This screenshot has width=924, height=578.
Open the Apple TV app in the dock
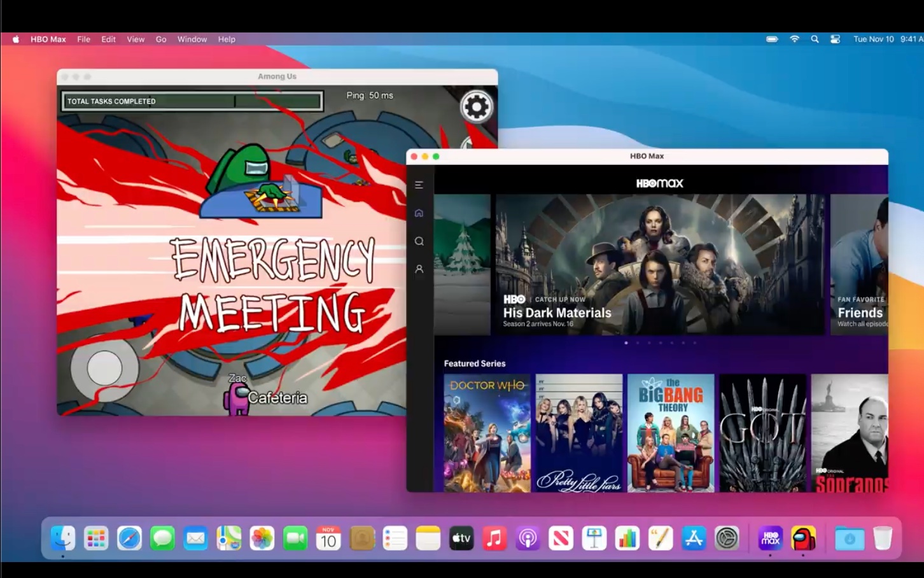coord(461,539)
